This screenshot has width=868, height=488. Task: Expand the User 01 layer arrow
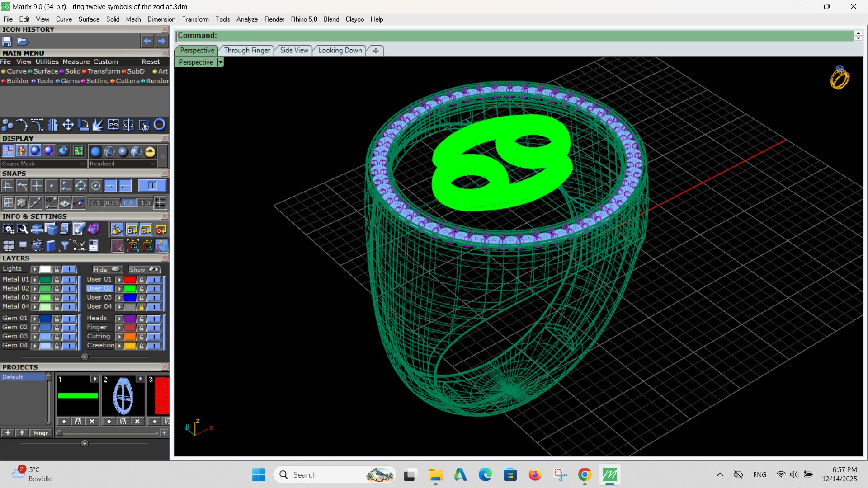tap(119, 280)
